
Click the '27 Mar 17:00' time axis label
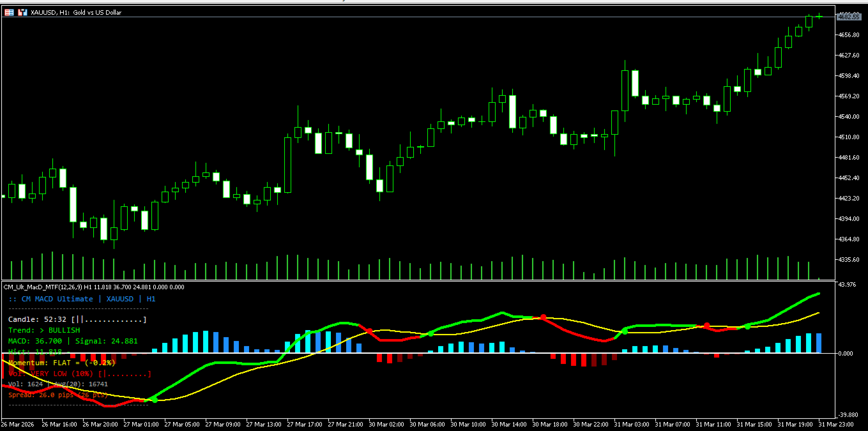(x=305, y=425)
